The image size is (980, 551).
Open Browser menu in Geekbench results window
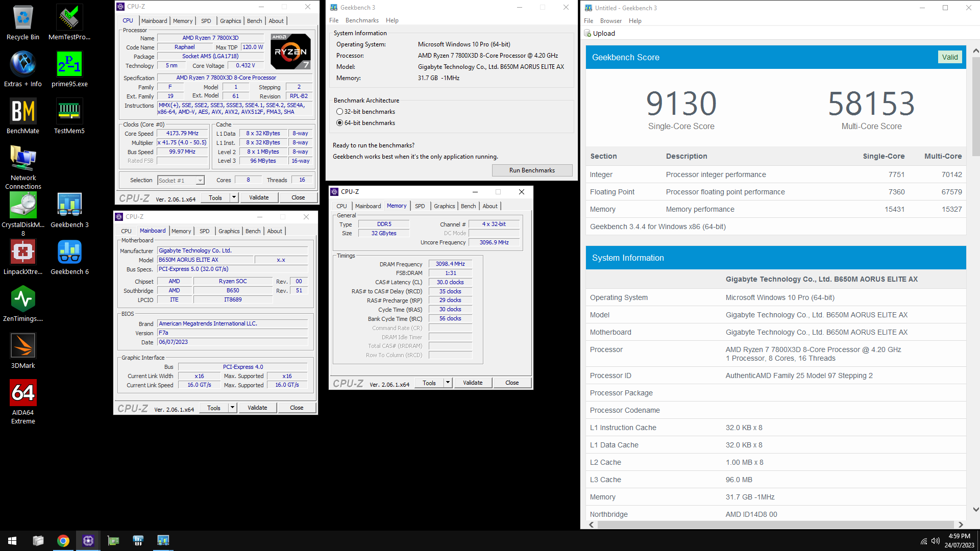(611, 21)
